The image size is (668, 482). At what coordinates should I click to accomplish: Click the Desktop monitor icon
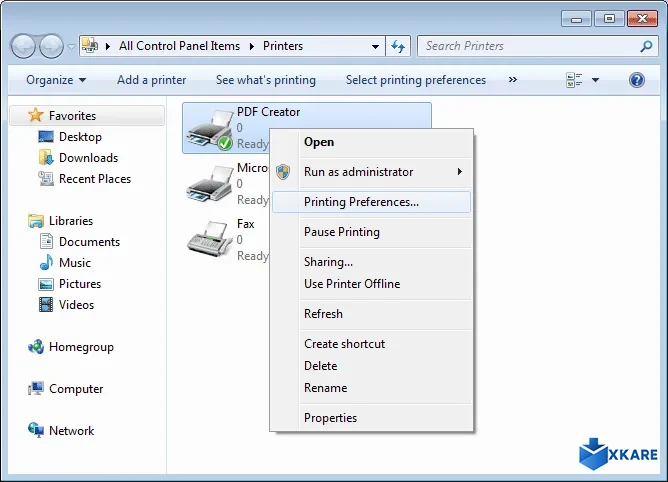click(46, 137)
